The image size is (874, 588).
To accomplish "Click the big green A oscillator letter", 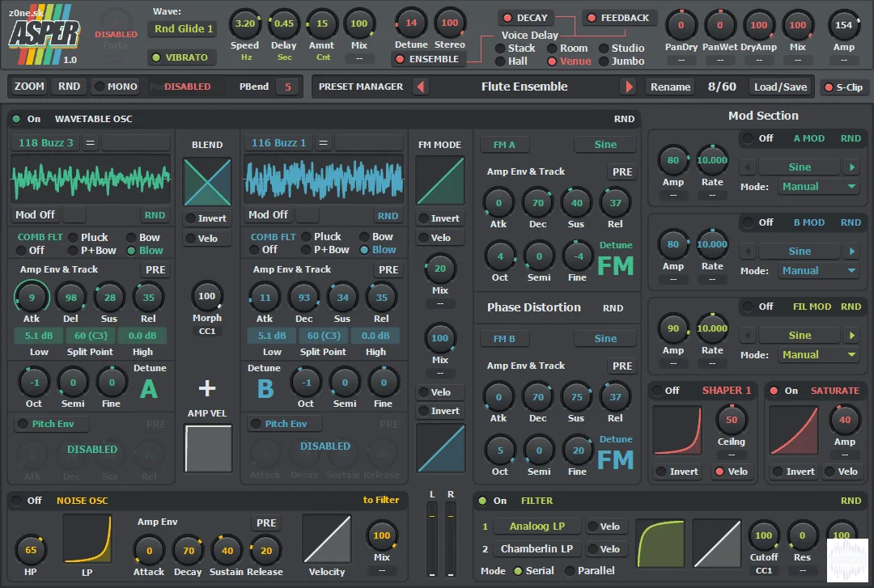I will (x=148, y=388).
